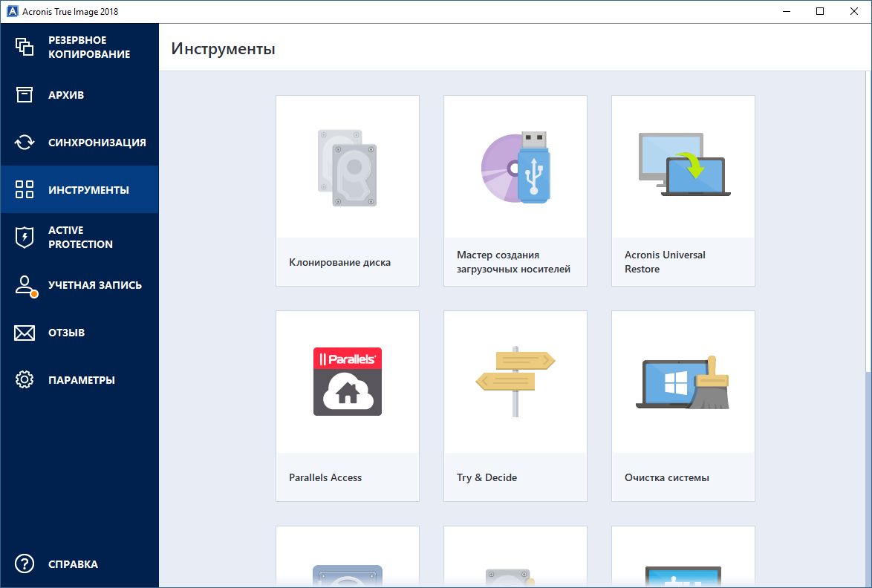
Task: Open the Отзыв feedback section
Action: click(66, 333)
